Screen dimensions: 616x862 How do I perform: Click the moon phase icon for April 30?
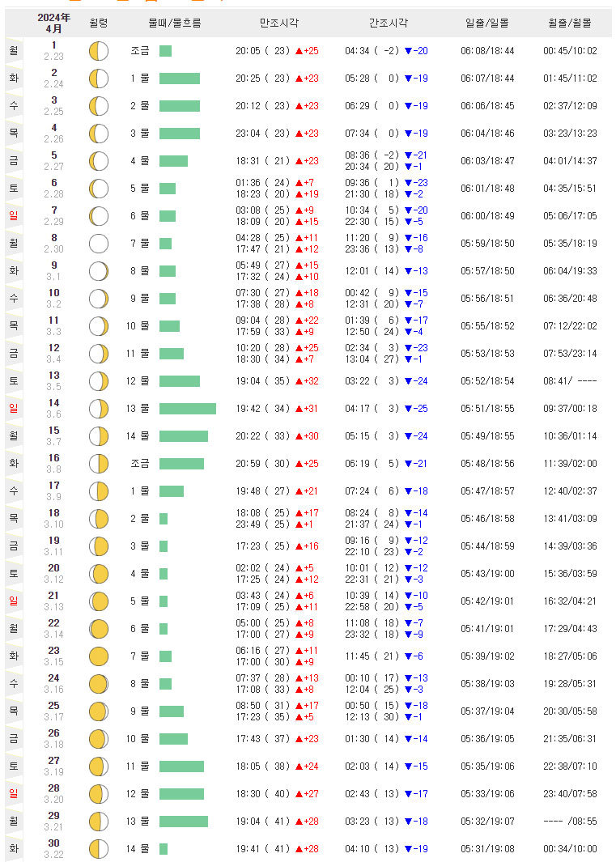tap(98, 849)
